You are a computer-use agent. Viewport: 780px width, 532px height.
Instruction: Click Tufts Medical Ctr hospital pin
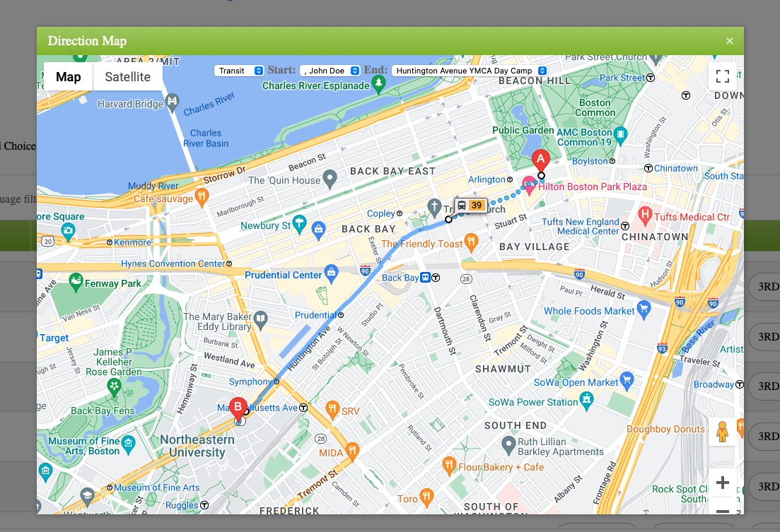click(x=645, y=215)
